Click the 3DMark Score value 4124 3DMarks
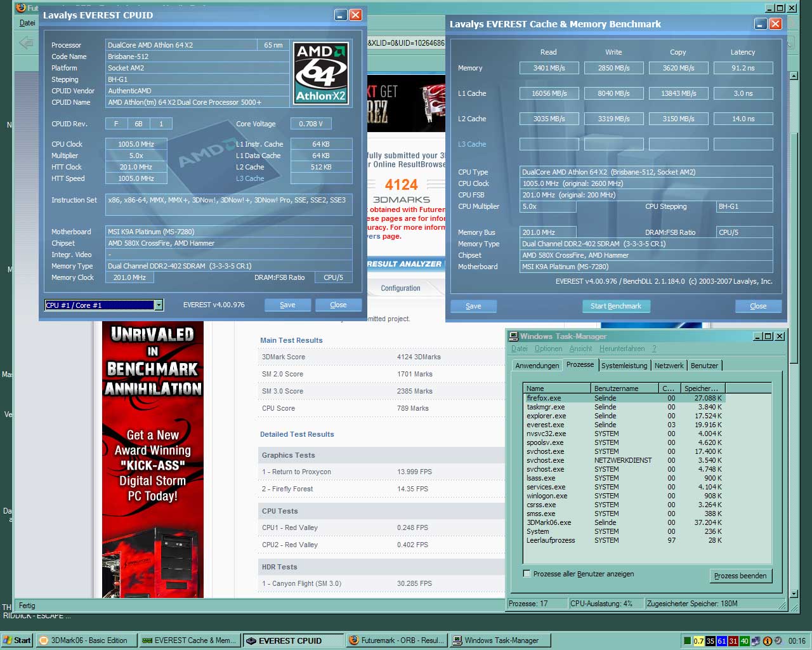The height and width of the screenshot is (650, 812). (419, 357)
